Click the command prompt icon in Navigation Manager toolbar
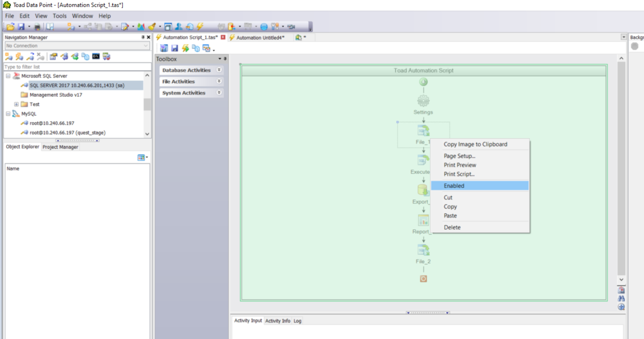Screen dimensions: 644x339 coord(96,56)
